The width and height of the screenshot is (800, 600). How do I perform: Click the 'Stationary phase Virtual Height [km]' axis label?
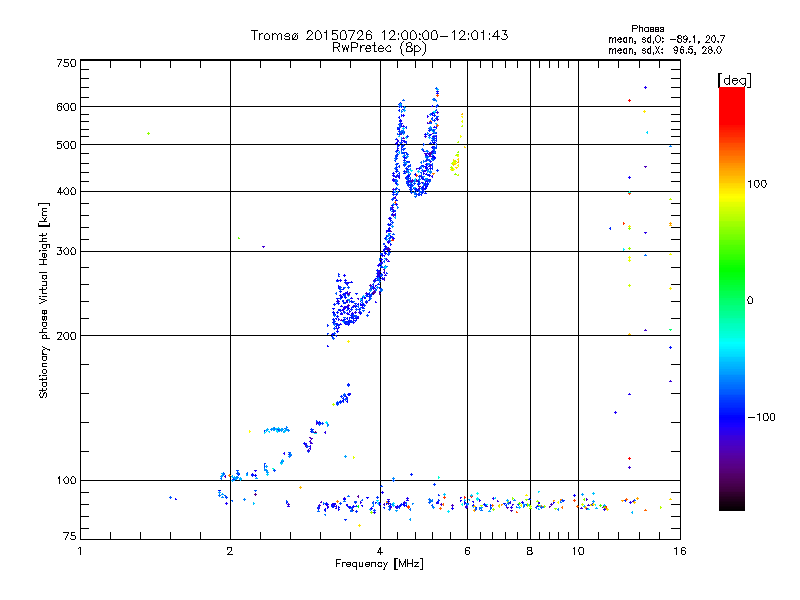pyautogui.click(x=43, y=300)
